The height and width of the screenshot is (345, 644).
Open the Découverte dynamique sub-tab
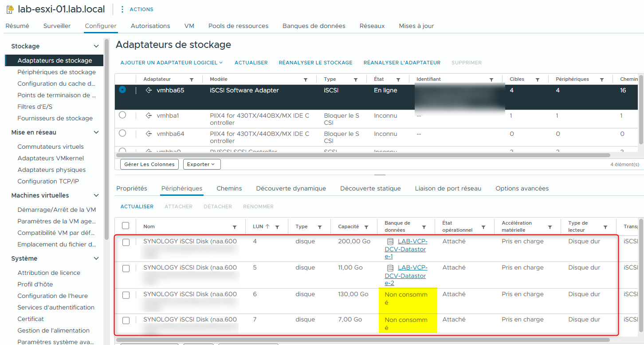(x=291, y=188)
